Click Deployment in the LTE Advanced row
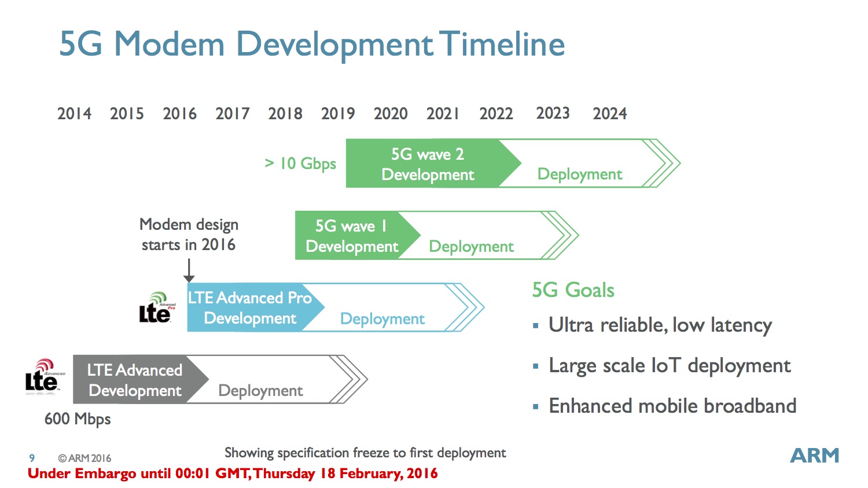Screen dimensions: 868x488 tap(260, 391)
